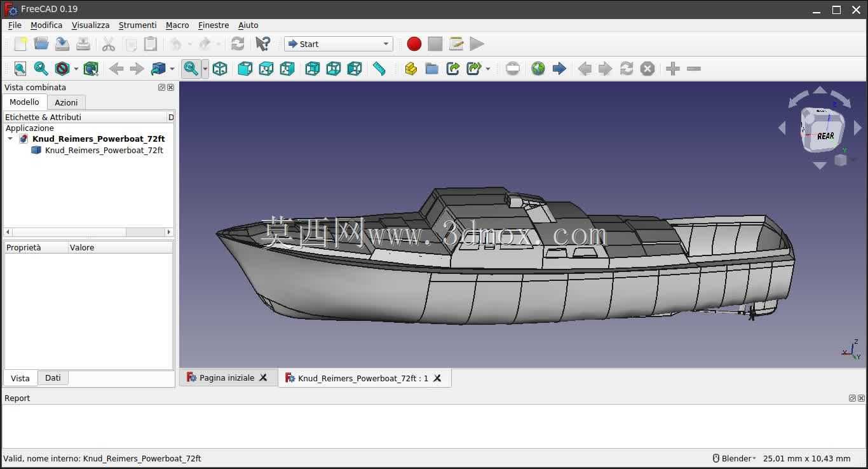
Task: Switch to the Dati property tab
Action: pyautogui.click(x=53, y=377)
